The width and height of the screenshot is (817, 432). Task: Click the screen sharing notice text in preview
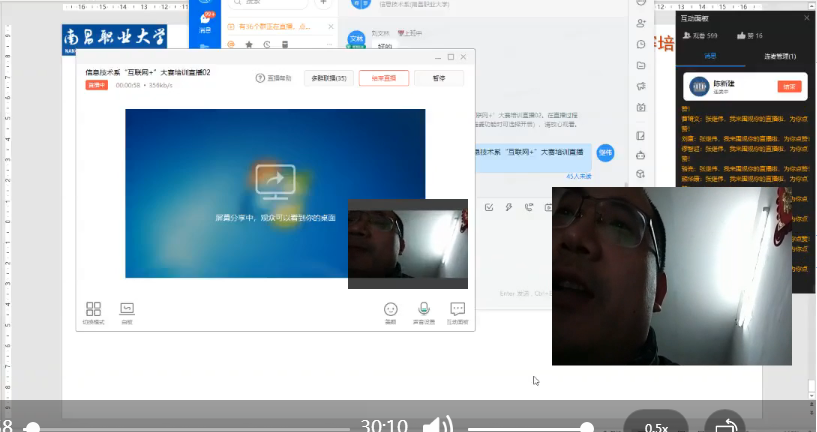(275, 218)
